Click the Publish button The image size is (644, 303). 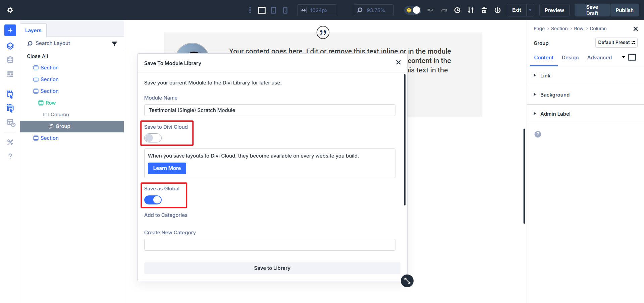click(x=624, y=10)
